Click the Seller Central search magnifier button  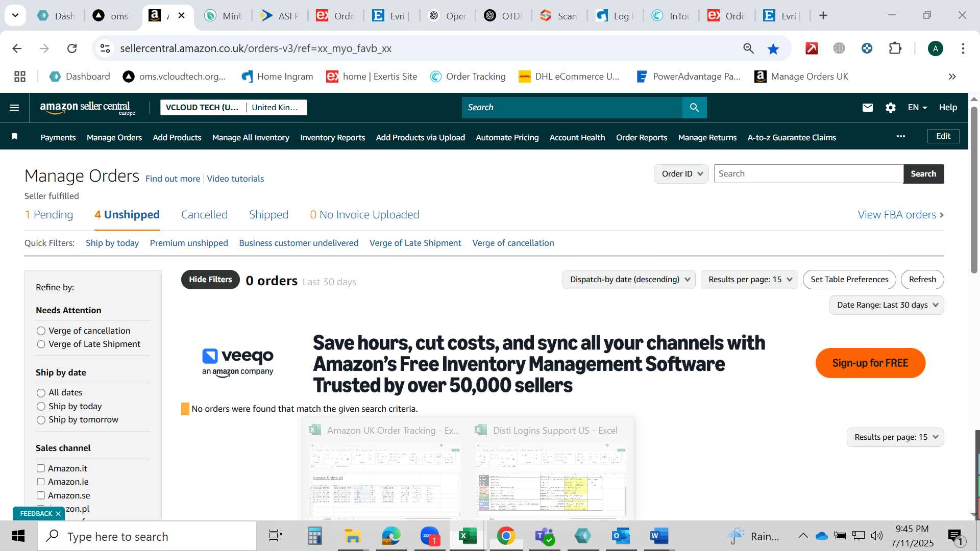(x=694, y=108)
